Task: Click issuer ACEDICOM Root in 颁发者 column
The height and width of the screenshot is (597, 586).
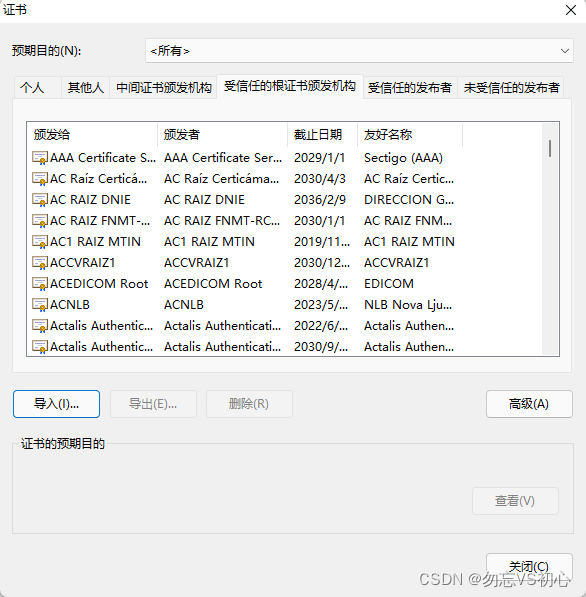Action: tap(213, 284)
